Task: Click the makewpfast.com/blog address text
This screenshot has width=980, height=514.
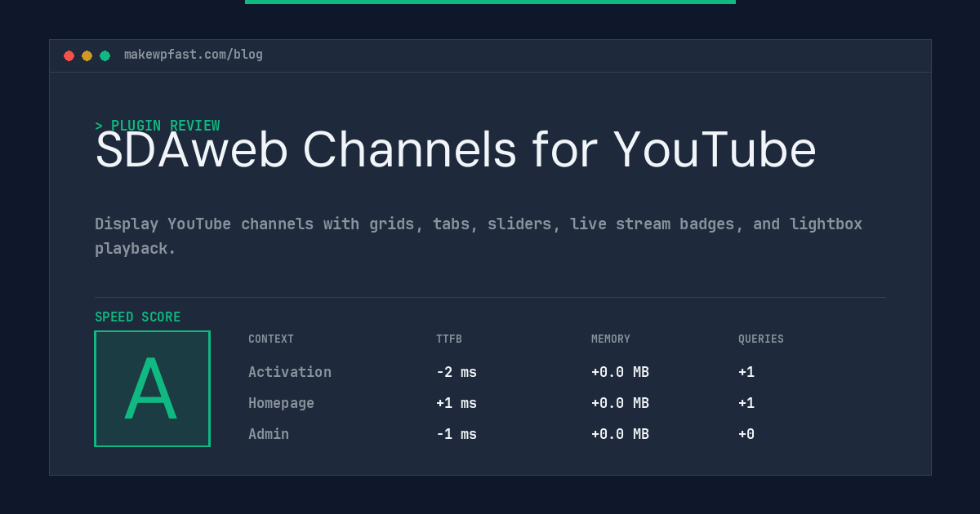Action: (x=194, y=55)
